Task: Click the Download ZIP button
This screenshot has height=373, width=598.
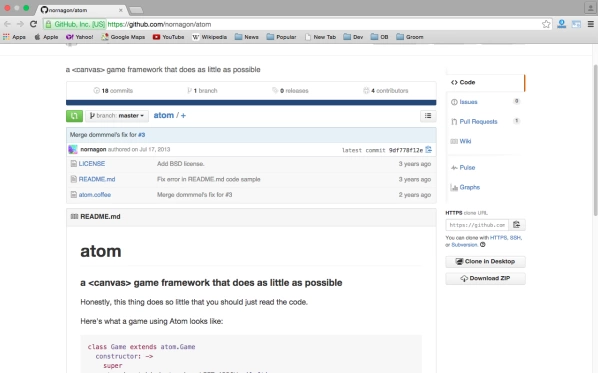Action: (x=485, y=278)
